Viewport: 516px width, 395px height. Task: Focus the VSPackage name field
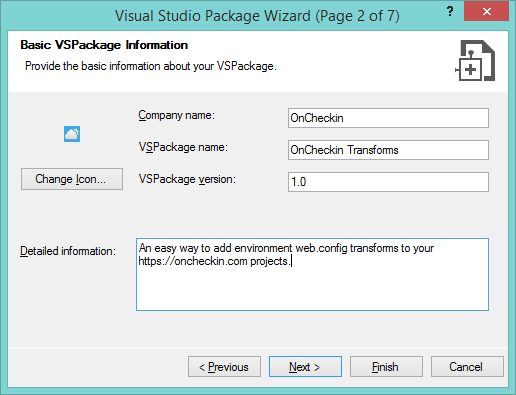pos(388,150)
